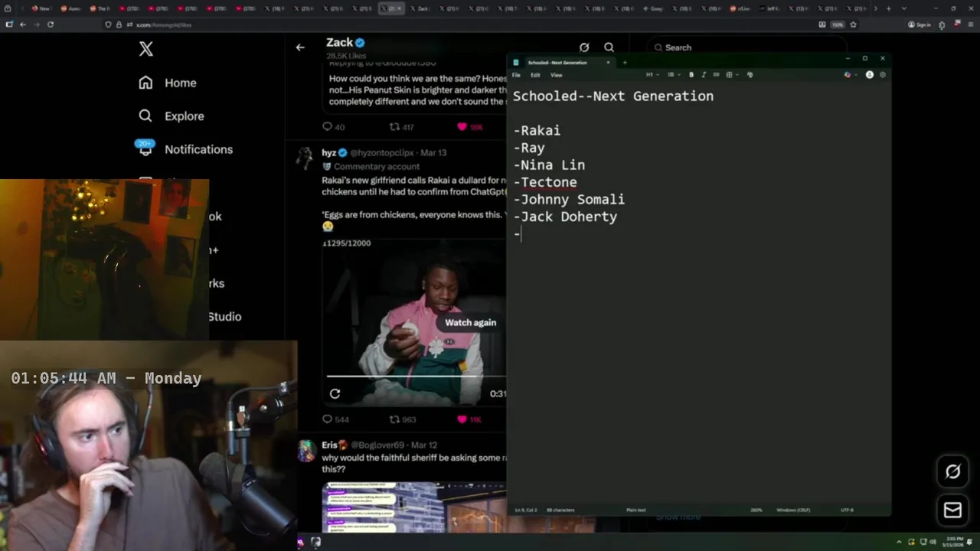Open Notepad settings gear

coord(883,75)
